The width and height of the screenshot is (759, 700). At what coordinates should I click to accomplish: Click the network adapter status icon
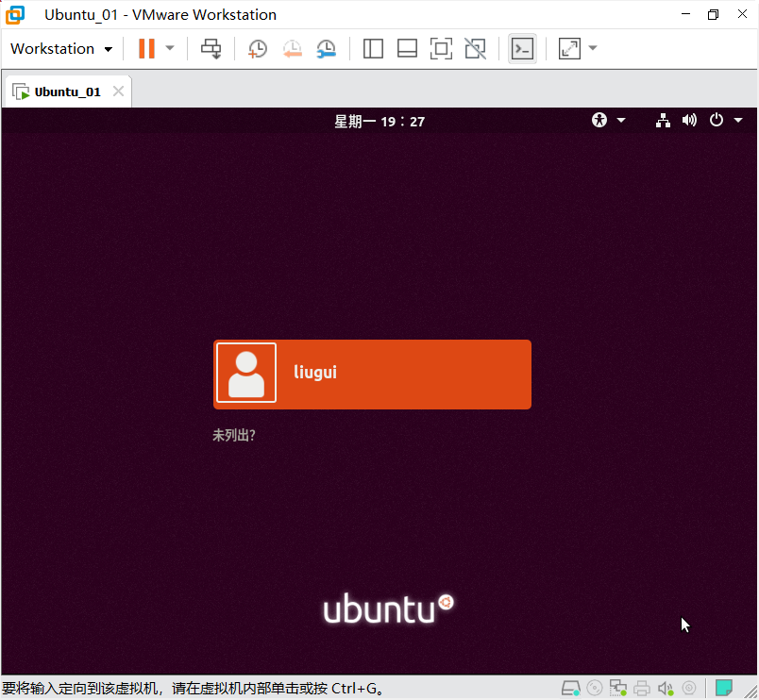(618, 688)
